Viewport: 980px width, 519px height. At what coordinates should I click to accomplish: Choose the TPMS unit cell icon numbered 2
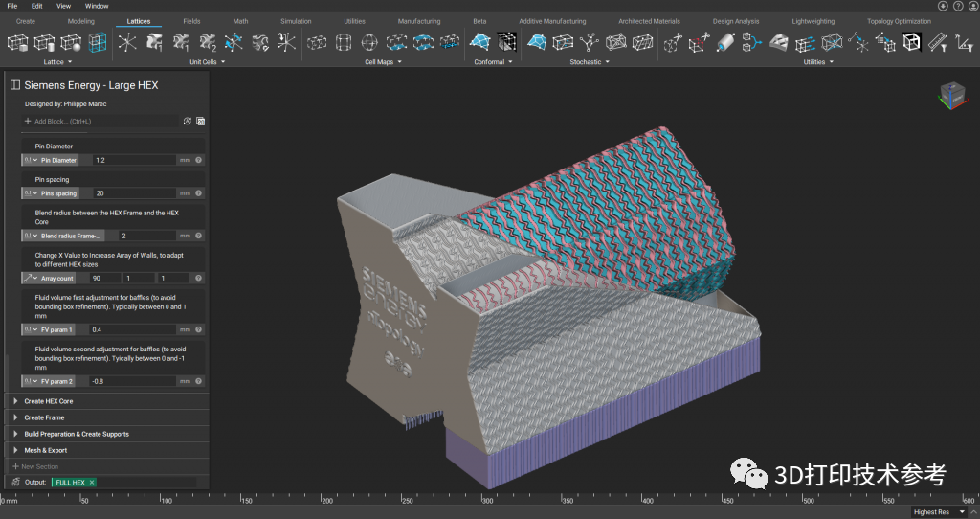207,42
